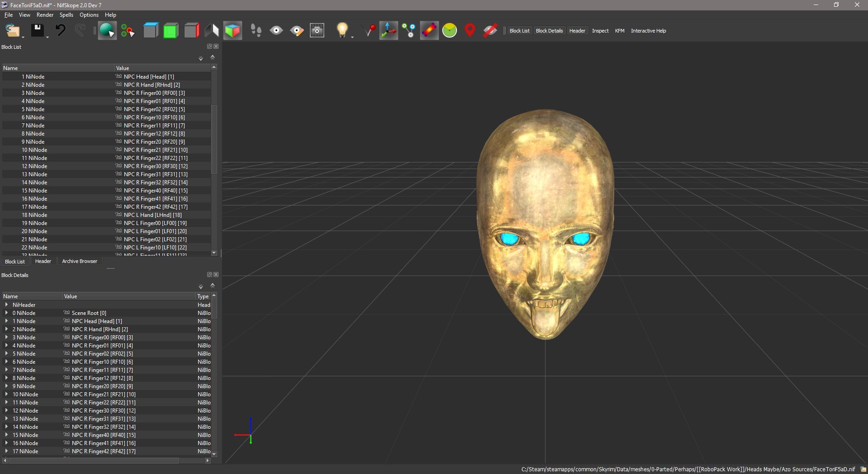Switch to the Header tab below Block List
The image size is (868, 474).
point(43,261)
